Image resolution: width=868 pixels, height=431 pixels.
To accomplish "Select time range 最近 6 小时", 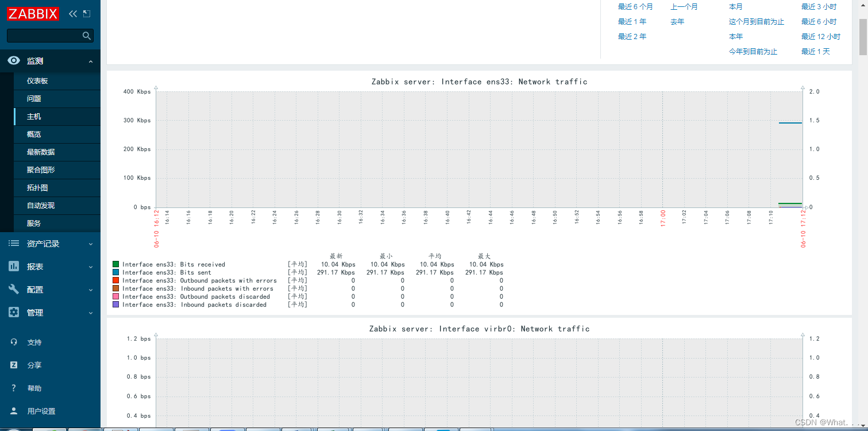I will click(x=819, y=22).
